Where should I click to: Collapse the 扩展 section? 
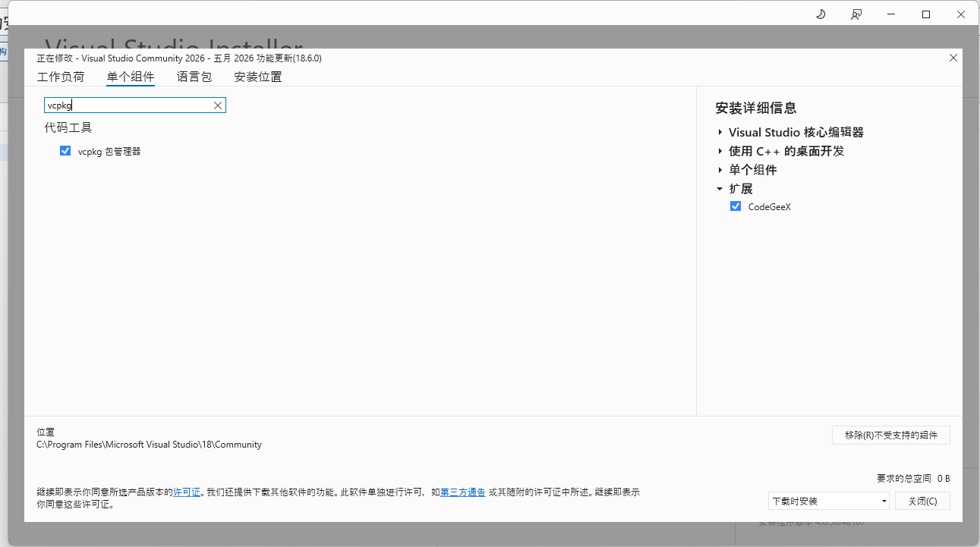tap(720, 189)
